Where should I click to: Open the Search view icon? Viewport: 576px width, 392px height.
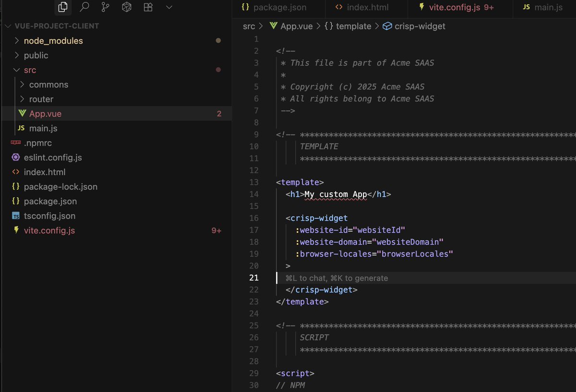tap(84, 7)
